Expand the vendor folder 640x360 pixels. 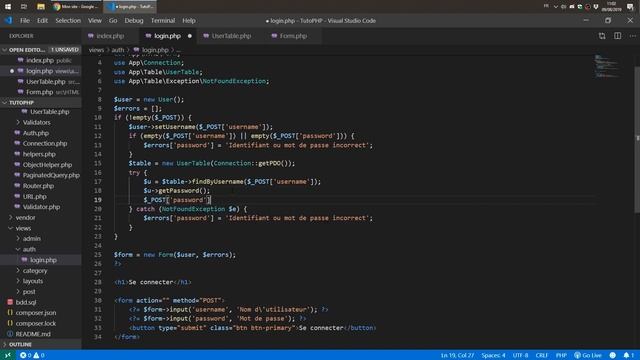[25, 218]
